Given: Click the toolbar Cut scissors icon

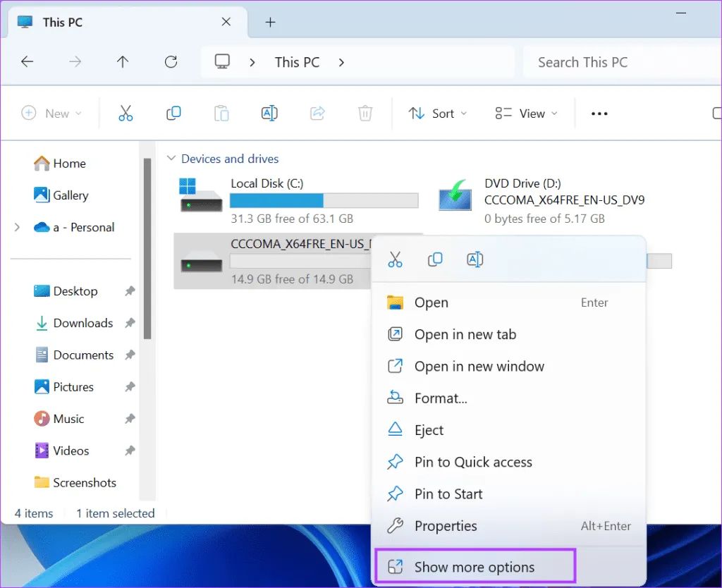Looking at the screenshot, I should pos(126,114).
